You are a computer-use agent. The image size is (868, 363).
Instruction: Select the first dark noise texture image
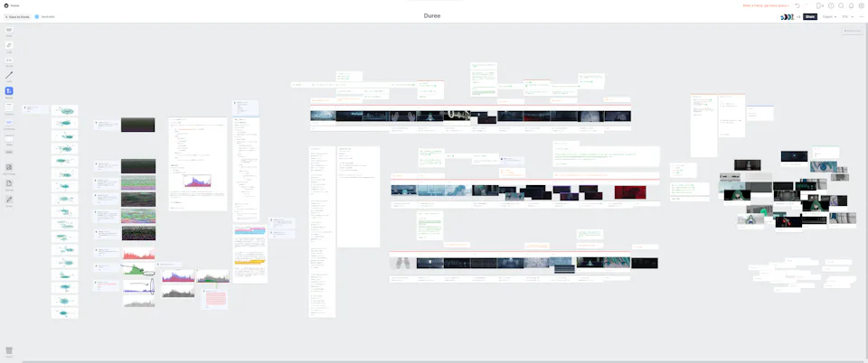(x=137, y=125)
